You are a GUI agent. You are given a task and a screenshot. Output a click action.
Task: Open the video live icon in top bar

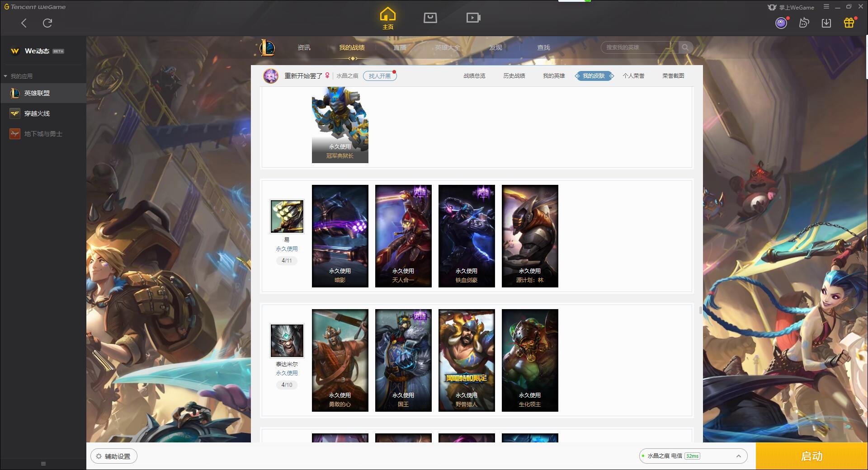(473, 18)
